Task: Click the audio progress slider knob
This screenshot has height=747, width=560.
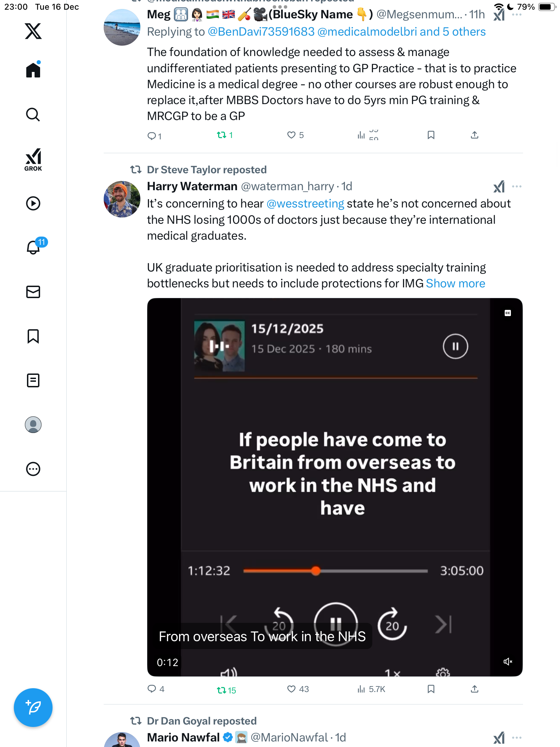Action: [316, 571]
